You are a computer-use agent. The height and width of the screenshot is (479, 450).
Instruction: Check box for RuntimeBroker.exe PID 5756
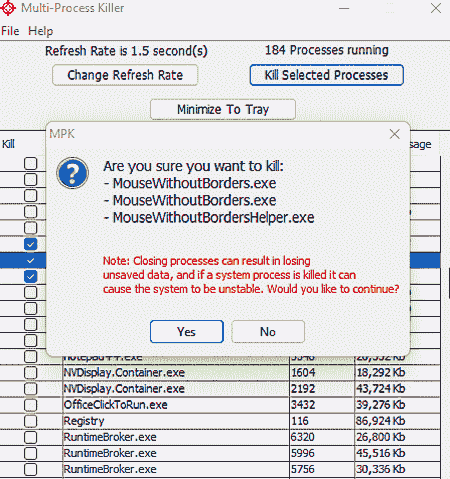tap(30, 469)
